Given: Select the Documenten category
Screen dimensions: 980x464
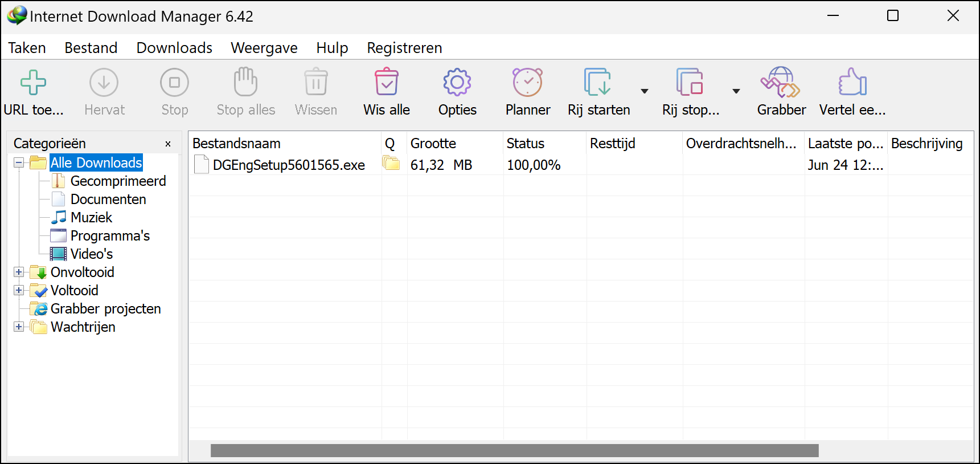Looking at the screenshot, I should [x=108, y=200].
